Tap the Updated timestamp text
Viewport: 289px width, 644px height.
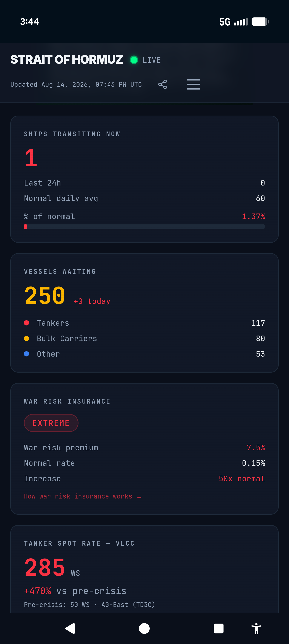pos(76,85)
